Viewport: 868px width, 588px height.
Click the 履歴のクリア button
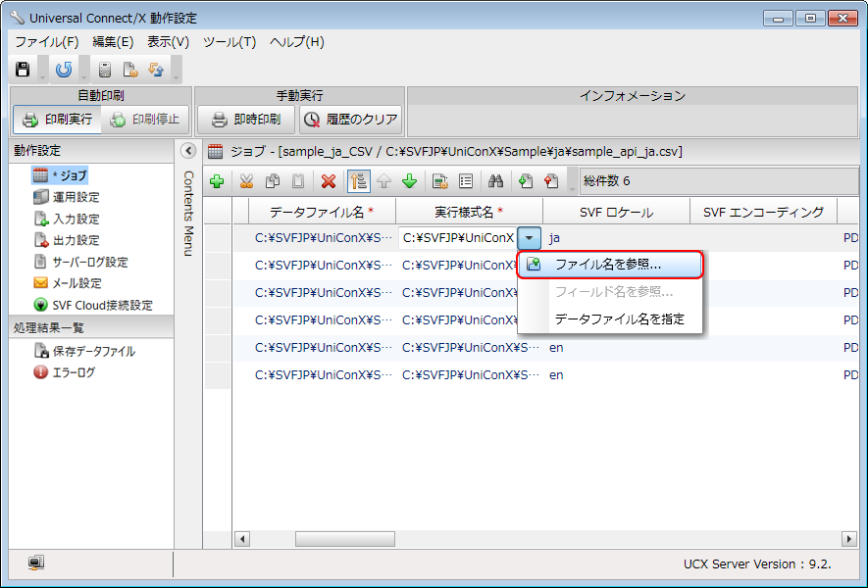pyautogui.click(x=351, y=120)
